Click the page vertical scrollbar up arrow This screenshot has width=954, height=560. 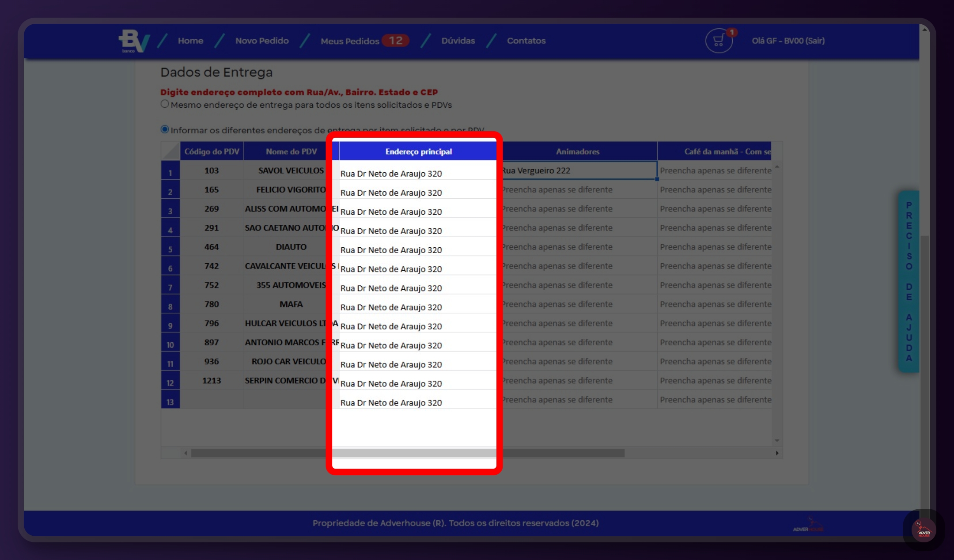tap(924, 29)
